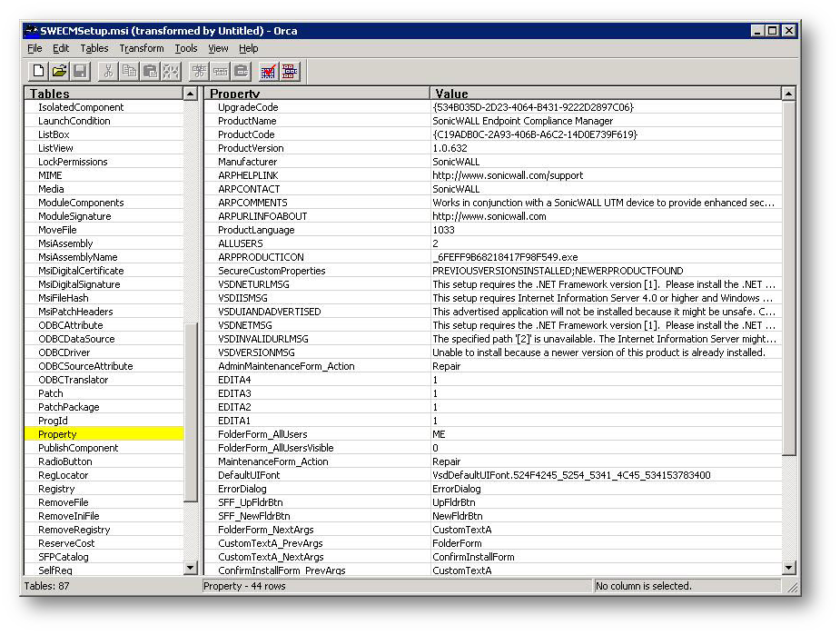The width and height of the screenshot is (840, 635).
Task: Open the Tables menu
Action: pyautogui.click(x=94, y=48)
